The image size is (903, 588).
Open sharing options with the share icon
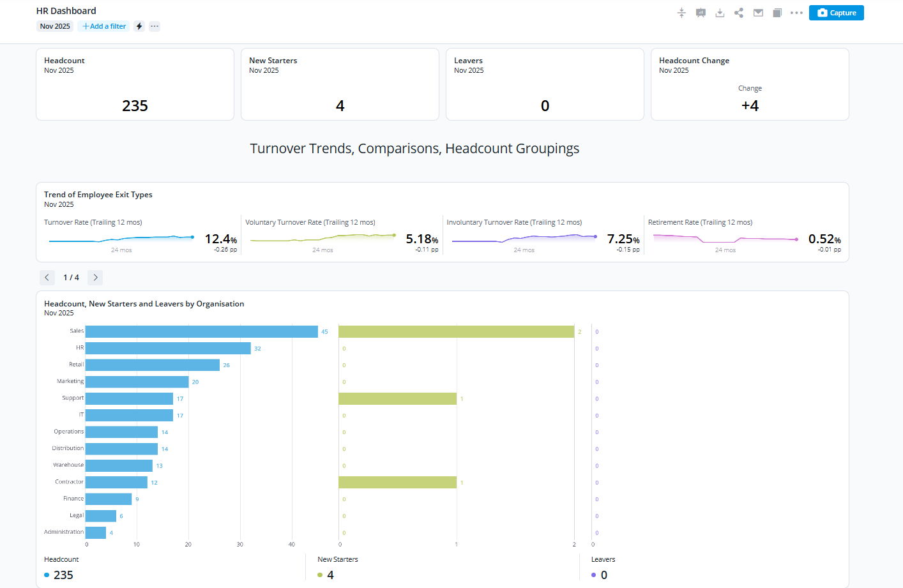pyautogui.click(x=739, y=12)
